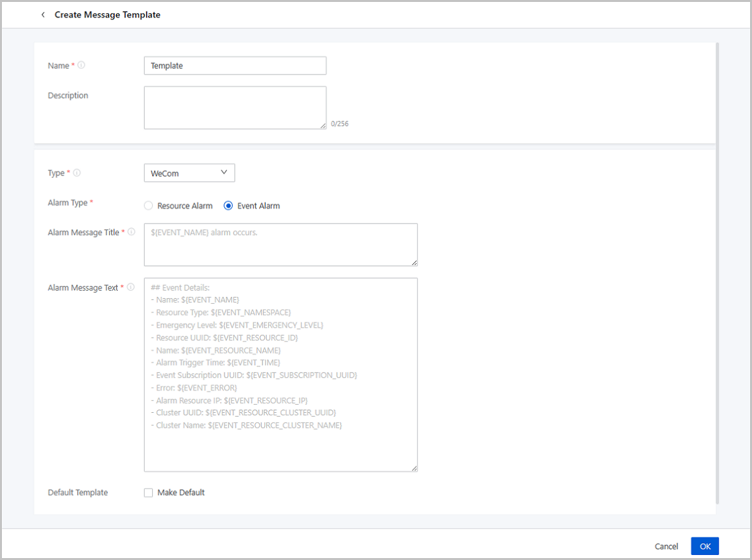Confirm the template with the OK button
Viewport: 752px width, 560px height.
pyautogui.click(x=705, y=546)
